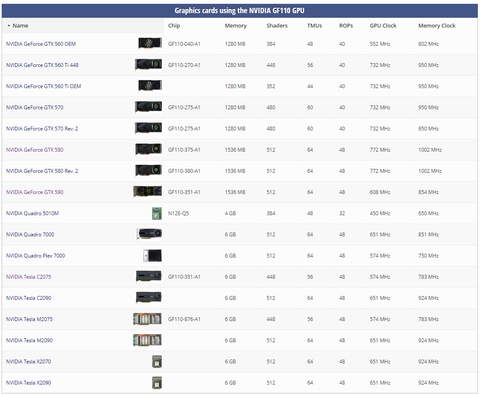Viewport: 480px width, 396px height.
Task: Select the 854 MHz memory clock value
Action: (429, 192)
